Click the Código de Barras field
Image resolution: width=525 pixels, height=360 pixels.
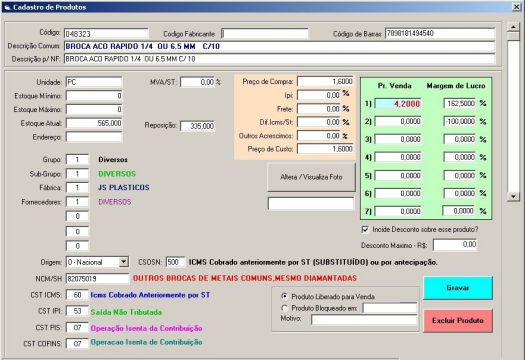[440, 33]
